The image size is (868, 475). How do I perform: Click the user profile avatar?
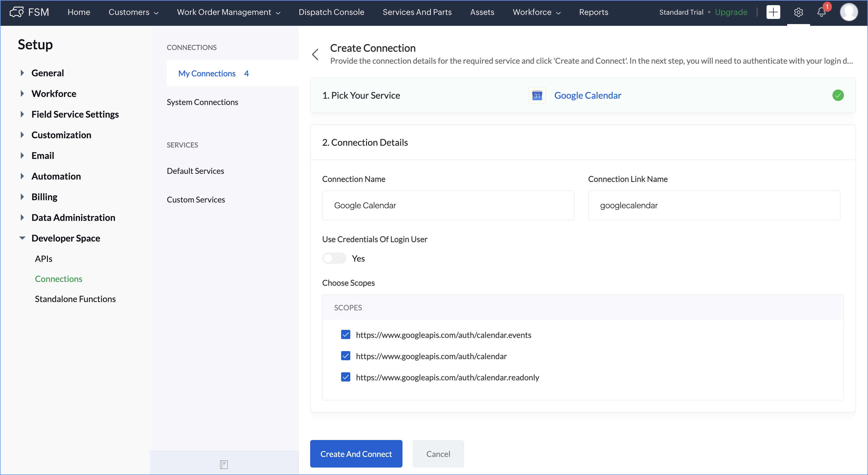click(x=849, y=12)
